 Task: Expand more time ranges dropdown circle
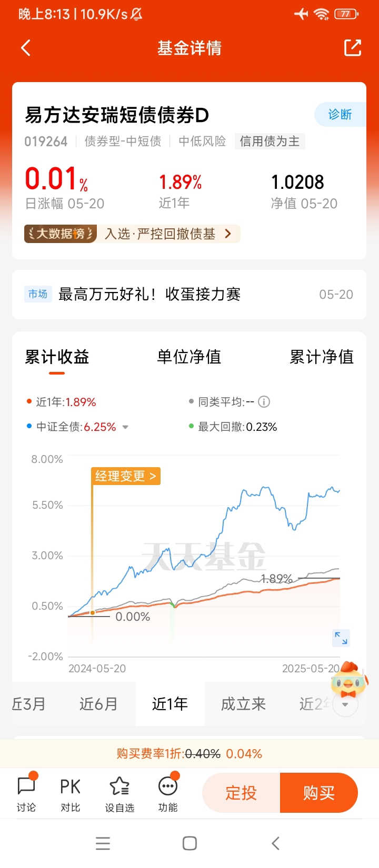pyautogui.click(x=345, y=704)
